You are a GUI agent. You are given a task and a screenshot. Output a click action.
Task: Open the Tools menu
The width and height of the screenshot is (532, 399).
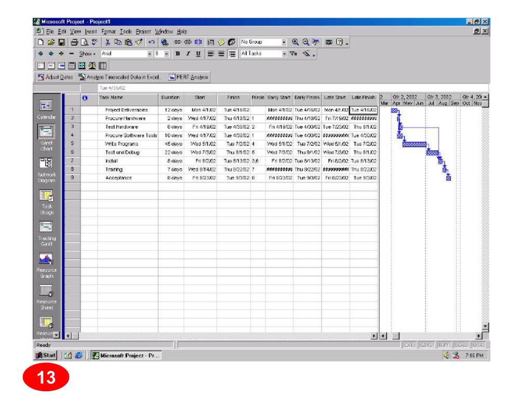pos(126,32)
